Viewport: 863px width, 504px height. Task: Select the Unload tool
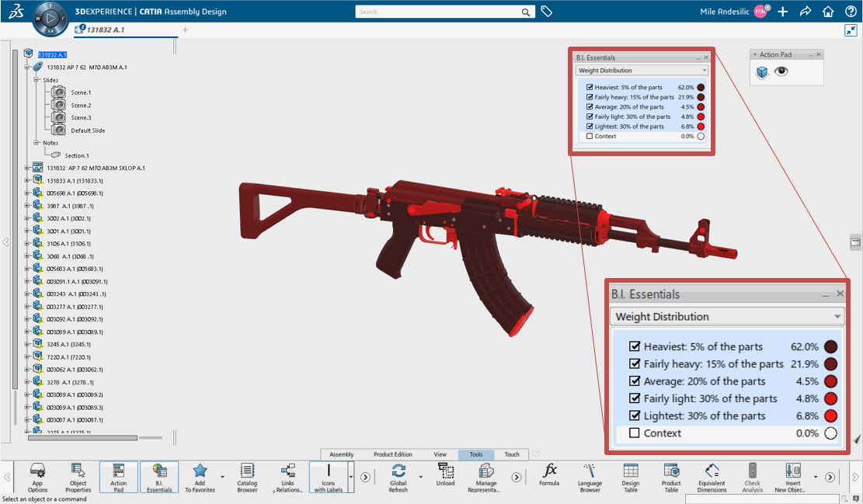tap(445, 477)
